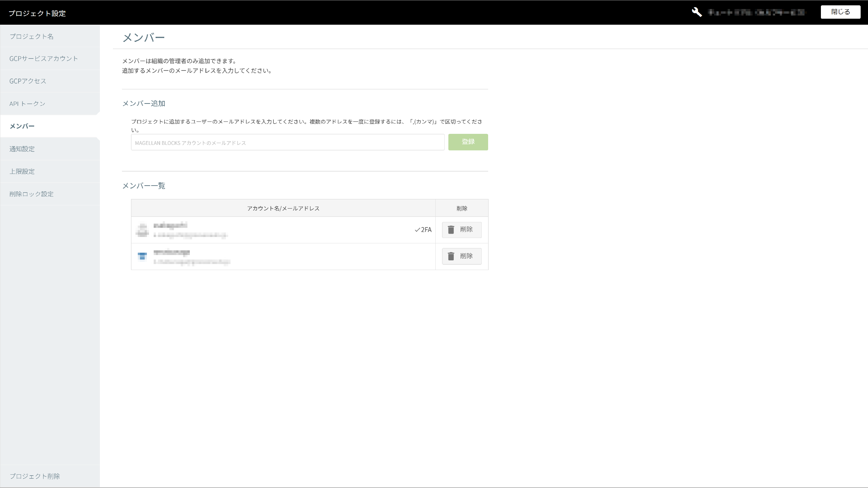Click the メンバー一覧 section heading

(x=144, y=186)
